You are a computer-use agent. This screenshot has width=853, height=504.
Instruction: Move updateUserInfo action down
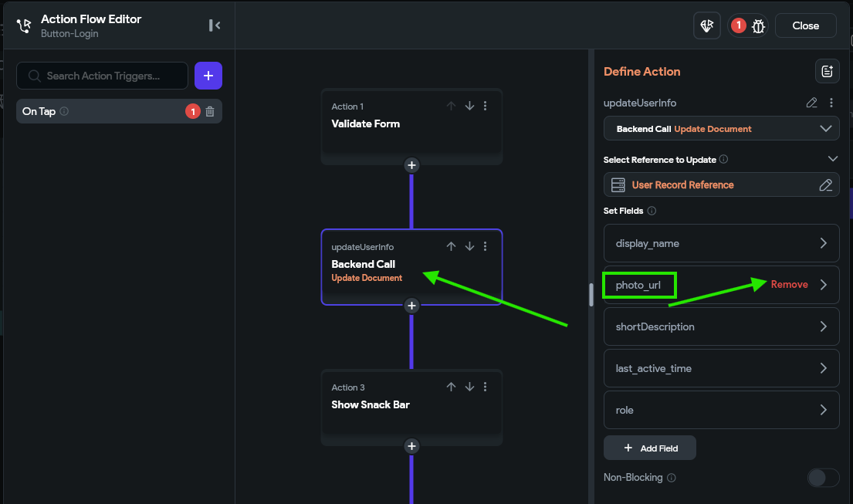469,246
